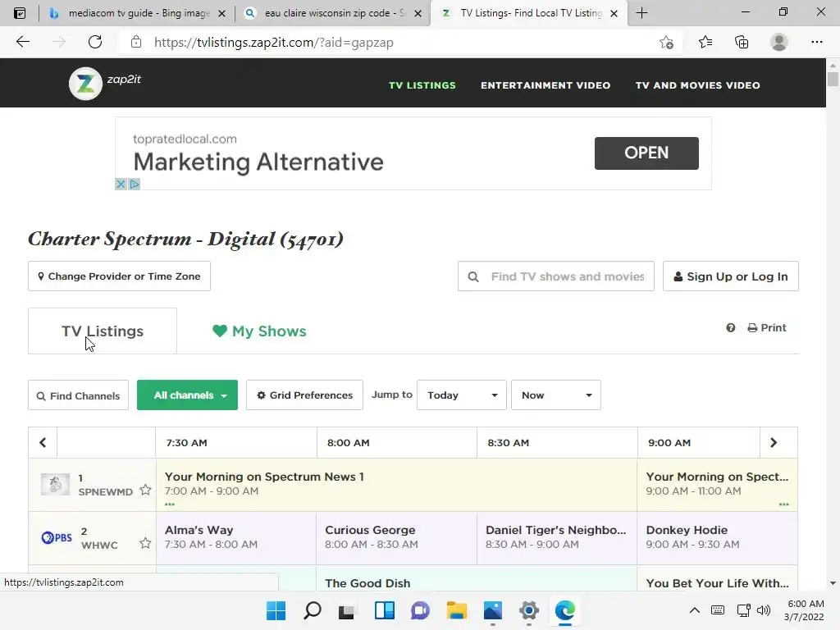The width and height of the screenshot is (840, 630).
Task: Open You Bet Your Life listing
Action: (x=717, y=578)
